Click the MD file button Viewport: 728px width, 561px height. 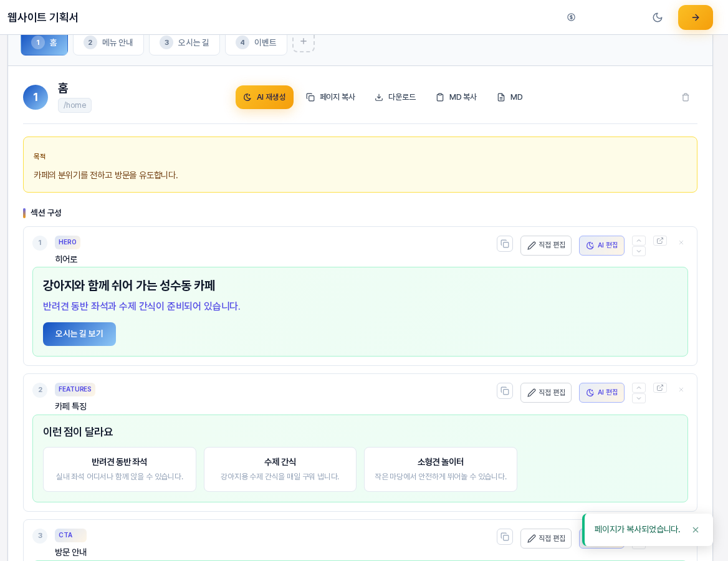coord(510,97)
